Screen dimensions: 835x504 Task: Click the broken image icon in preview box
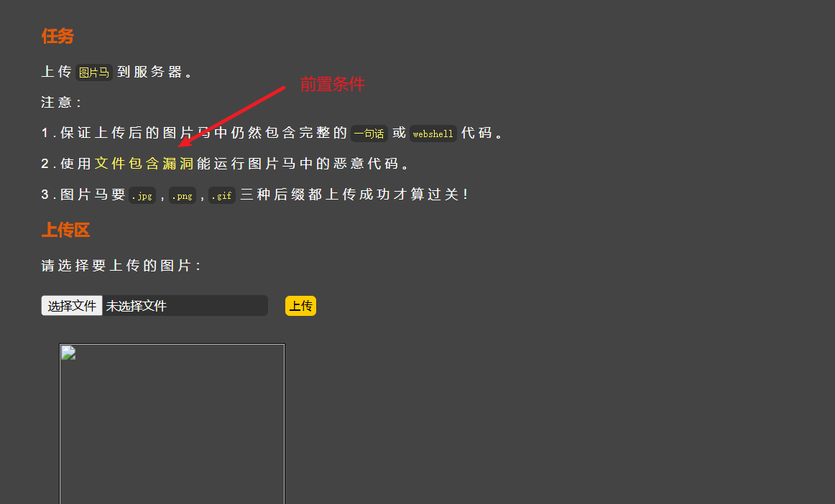(x=68, y=353)
